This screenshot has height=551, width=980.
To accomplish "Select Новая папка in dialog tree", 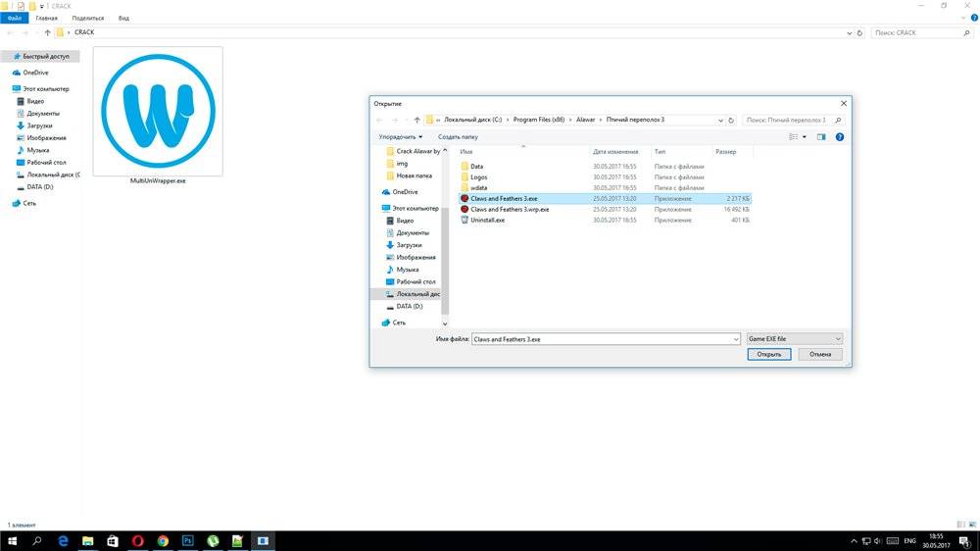I will click(414, 175).
